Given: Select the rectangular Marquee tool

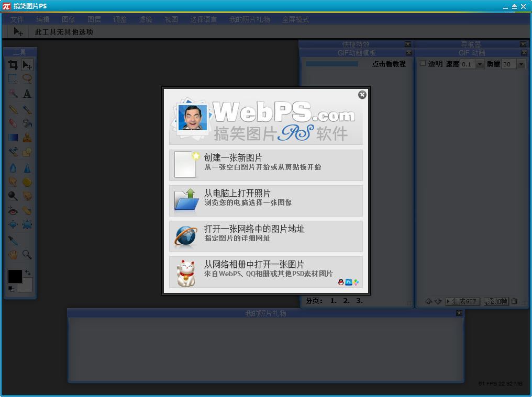Looking at the screenshot, I should tap(13, 79).
